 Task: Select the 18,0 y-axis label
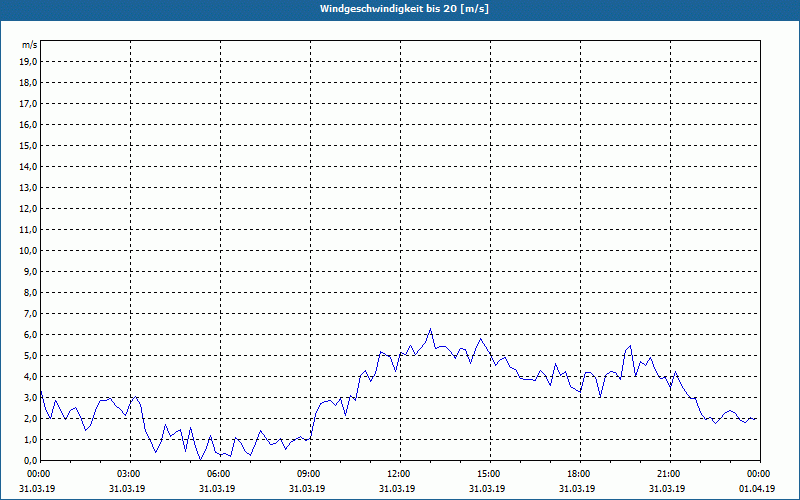pos(29,83)
